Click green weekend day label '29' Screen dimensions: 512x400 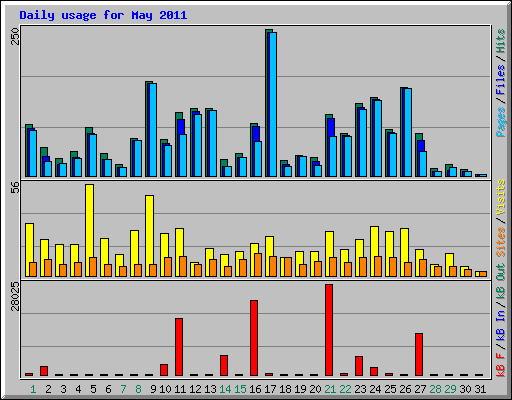(450, 389)
